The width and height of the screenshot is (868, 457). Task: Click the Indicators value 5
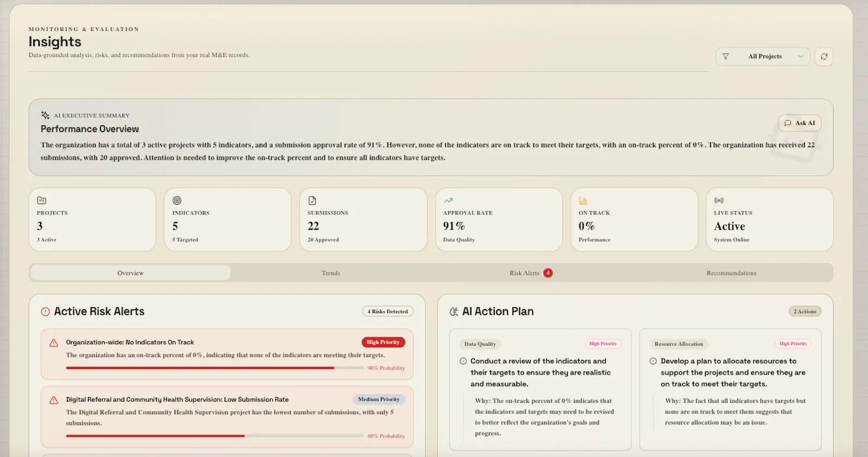(x=175, y=226)
